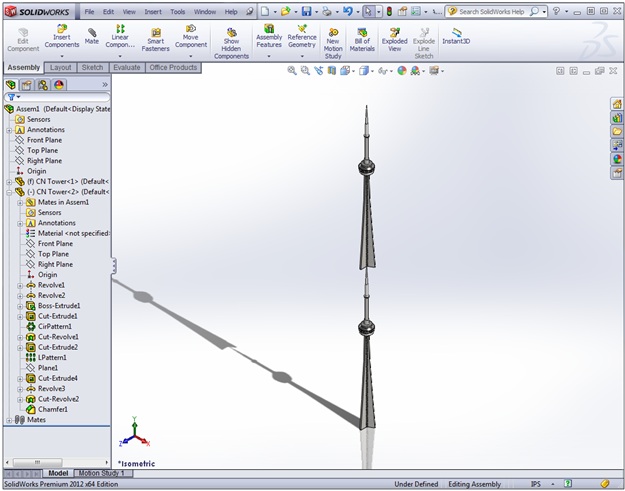Select the Mate tool
This screenshot has width=625, height=491.
coord(92,36)
